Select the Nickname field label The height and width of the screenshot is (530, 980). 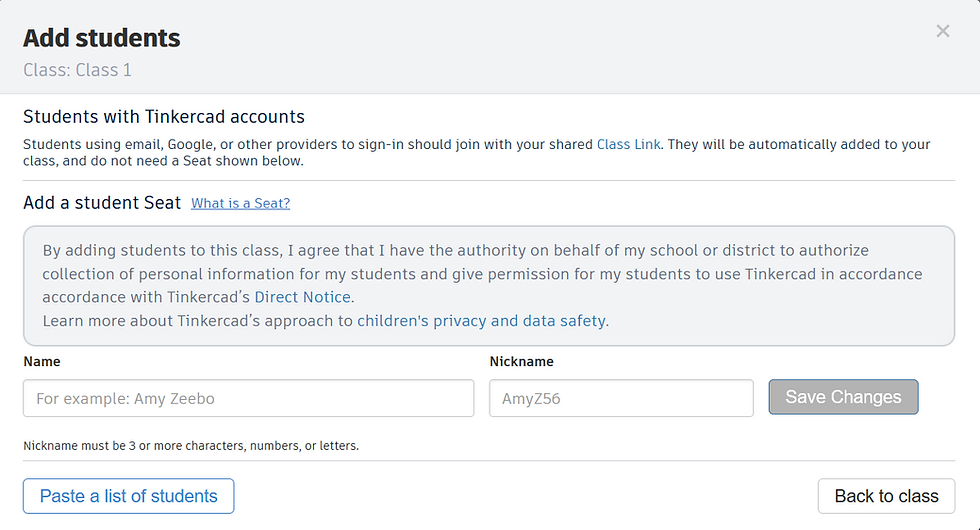tap(521, 362)
